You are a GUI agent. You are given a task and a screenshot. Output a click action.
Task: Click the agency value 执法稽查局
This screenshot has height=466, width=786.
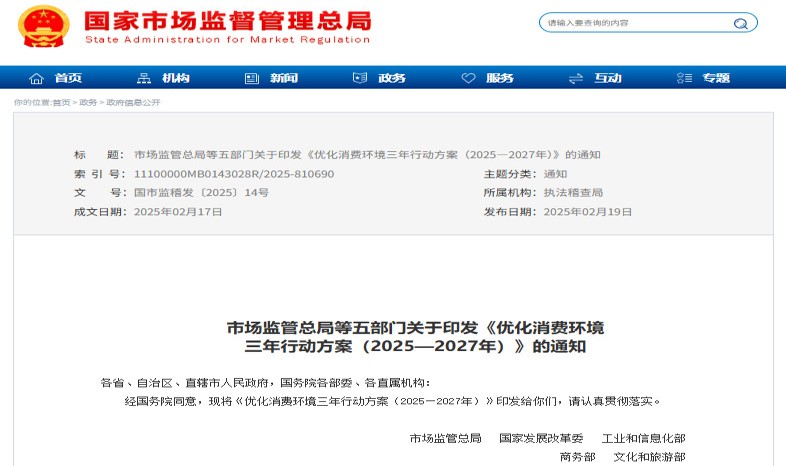tap(573, 193)
